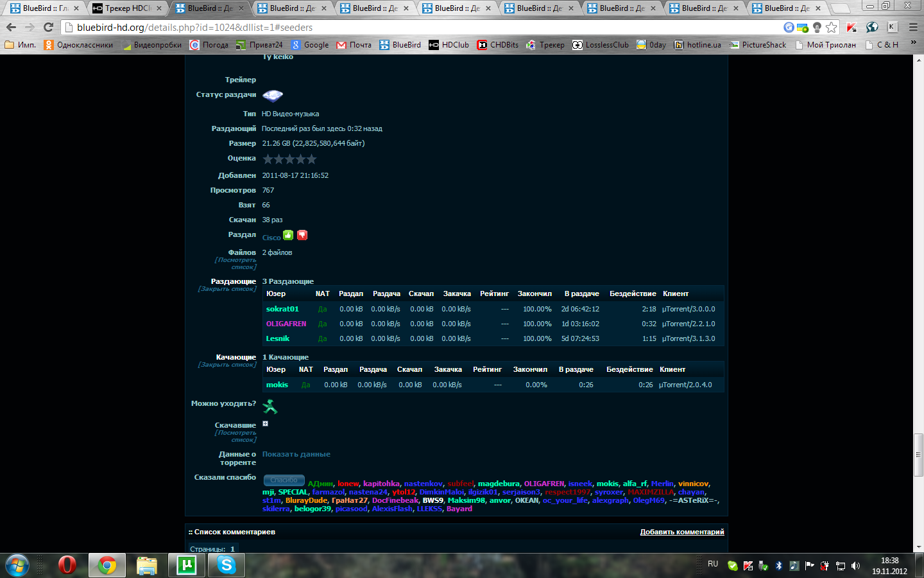Image resolution: width=924 pixels, height=578 pixels.
Task: Open user Bayard in the thanks list
Action: point(459,509)
